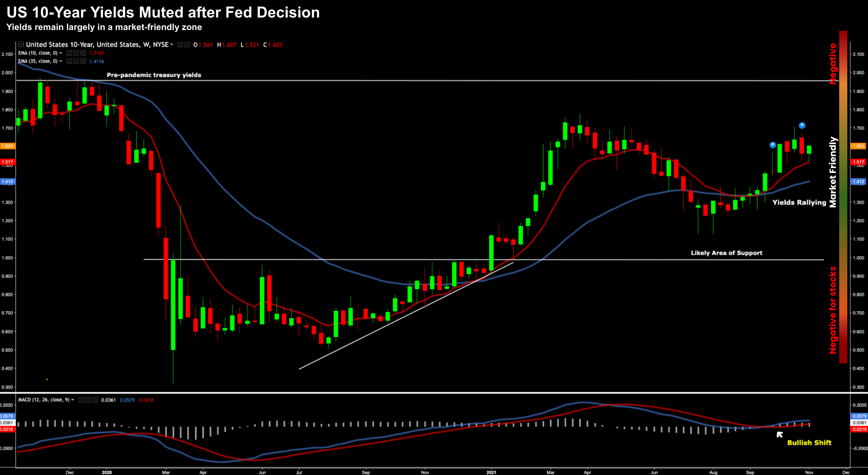Remove the EMA 35 indicator with X
The image size is (868, 475).
83,61
